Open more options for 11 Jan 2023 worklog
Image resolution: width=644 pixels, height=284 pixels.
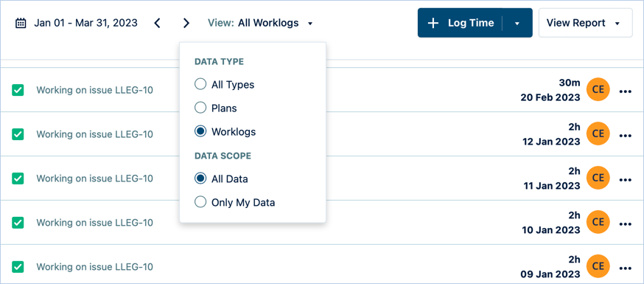[x=625, y=180]
